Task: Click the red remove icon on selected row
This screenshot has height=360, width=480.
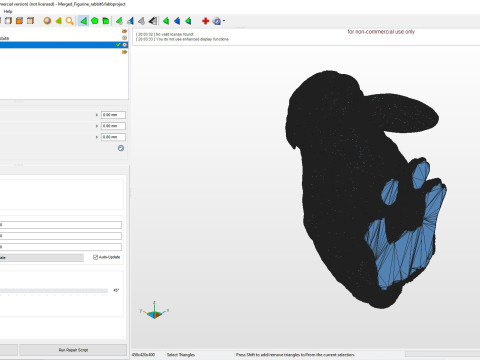Action: [125, 45]
